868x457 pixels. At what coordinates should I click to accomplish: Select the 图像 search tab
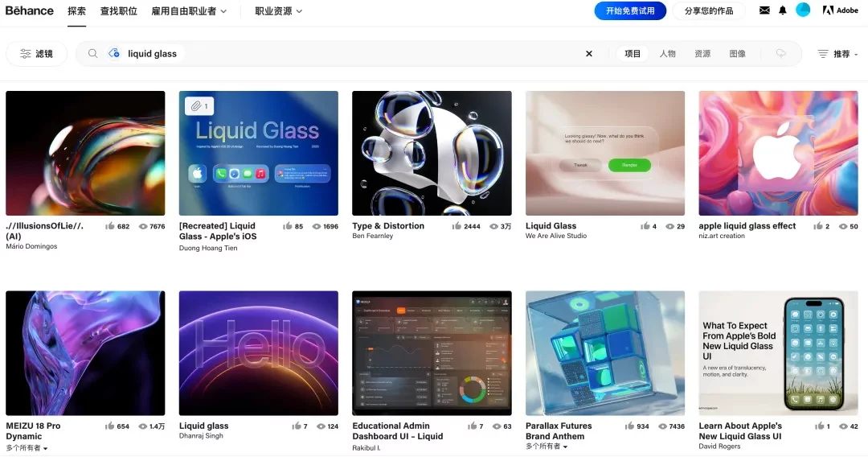[x=737, y=54]
